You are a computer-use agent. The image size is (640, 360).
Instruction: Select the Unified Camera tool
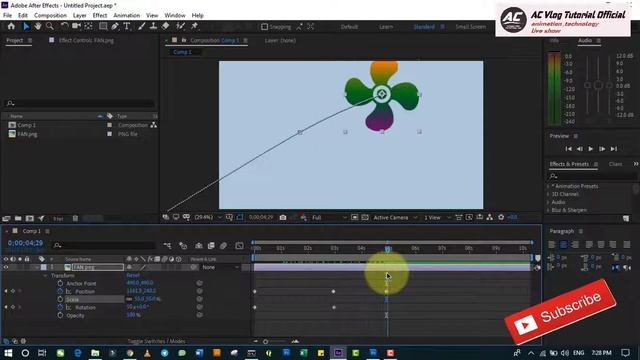point(76,26)
